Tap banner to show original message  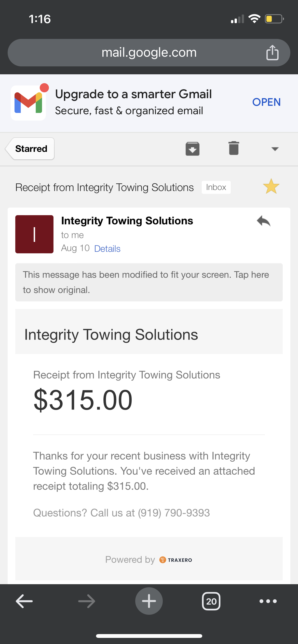[x=149, y=282]
